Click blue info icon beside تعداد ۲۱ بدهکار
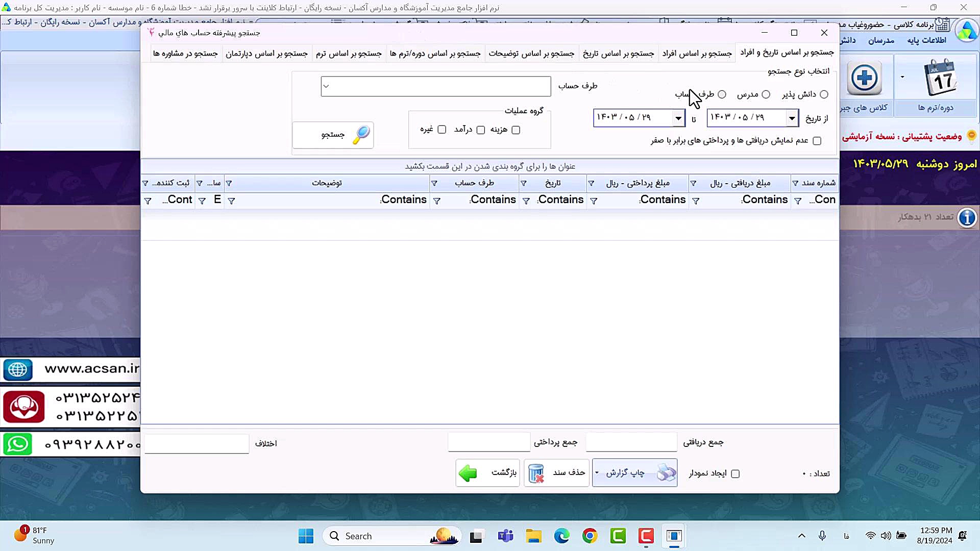 pos(967,218)
